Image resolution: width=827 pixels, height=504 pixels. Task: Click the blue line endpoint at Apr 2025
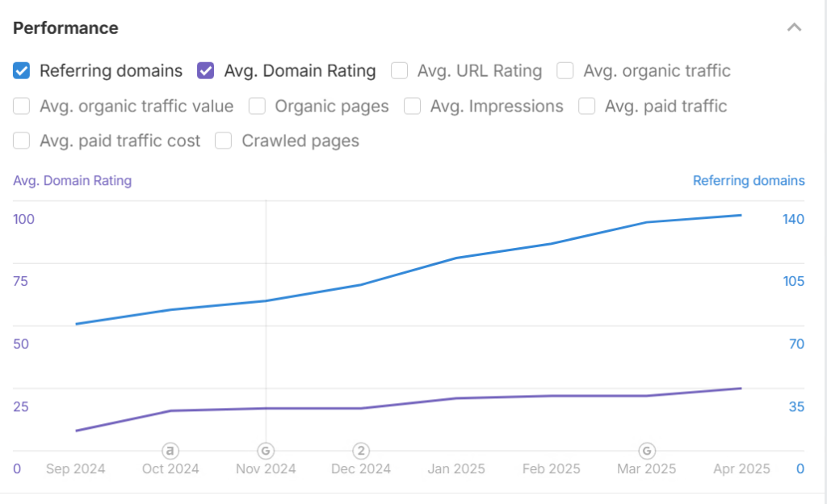click(741, 215)
